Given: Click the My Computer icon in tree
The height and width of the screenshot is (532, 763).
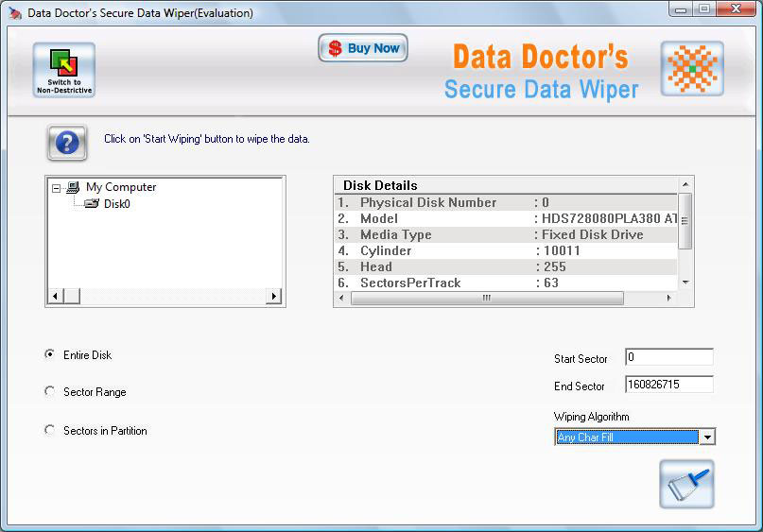Looking at the screenshot, I should coord(73,187).
